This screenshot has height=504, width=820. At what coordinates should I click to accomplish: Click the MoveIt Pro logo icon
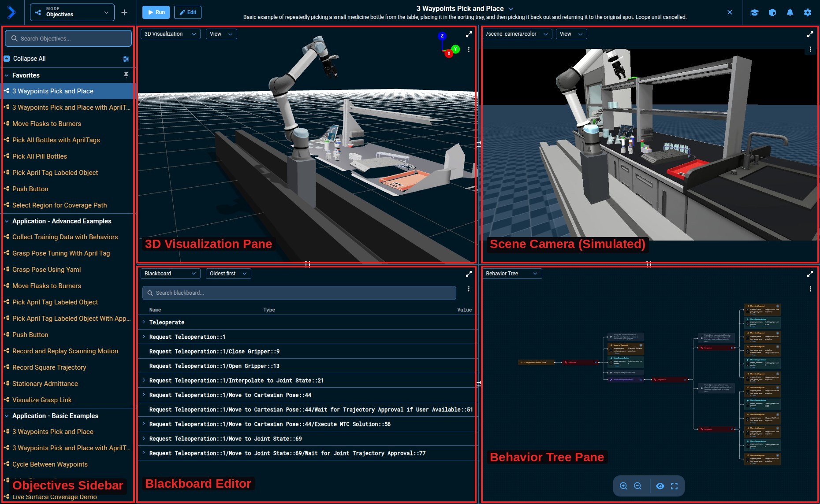[11, 12]
